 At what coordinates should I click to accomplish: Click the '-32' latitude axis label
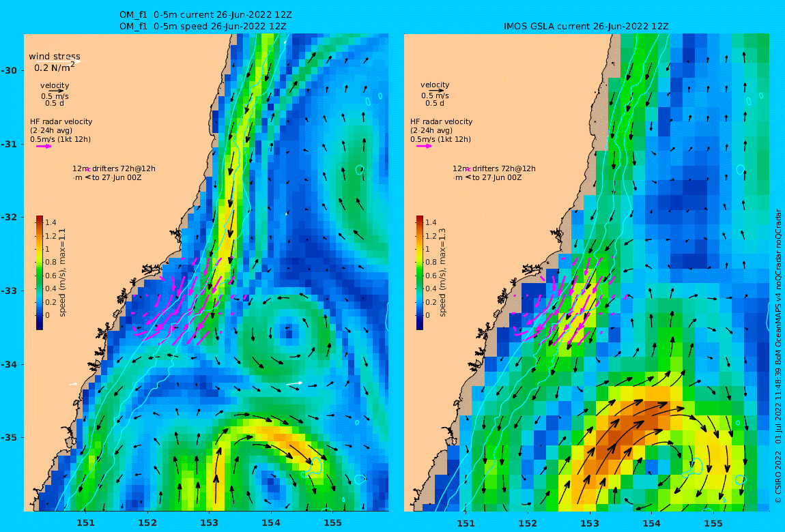coord(8,218)
